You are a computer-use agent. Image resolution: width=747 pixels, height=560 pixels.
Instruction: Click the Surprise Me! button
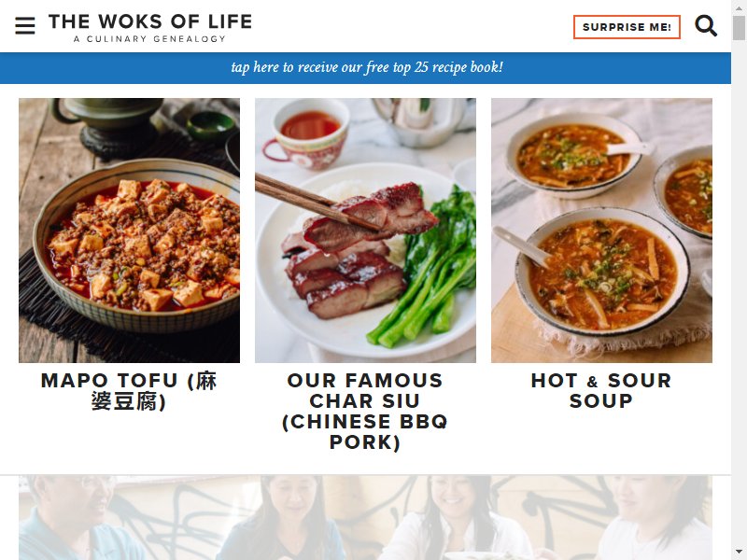[627, 27]
